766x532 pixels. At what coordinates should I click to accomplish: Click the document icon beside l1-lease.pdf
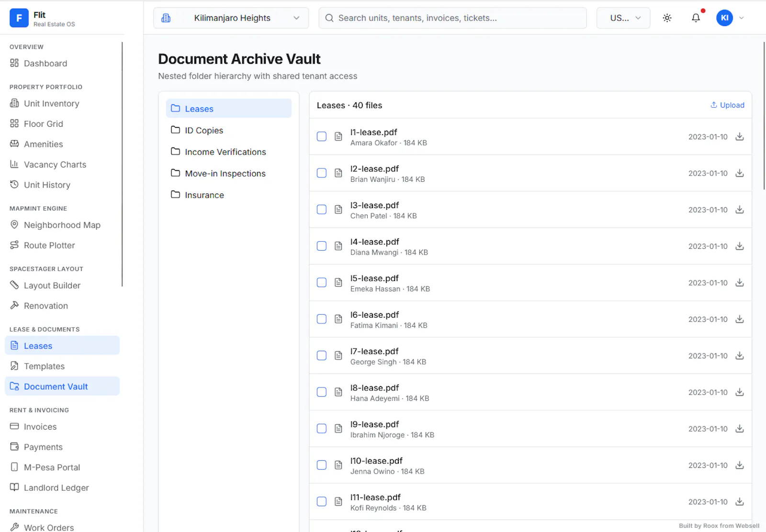coord(338,137)
